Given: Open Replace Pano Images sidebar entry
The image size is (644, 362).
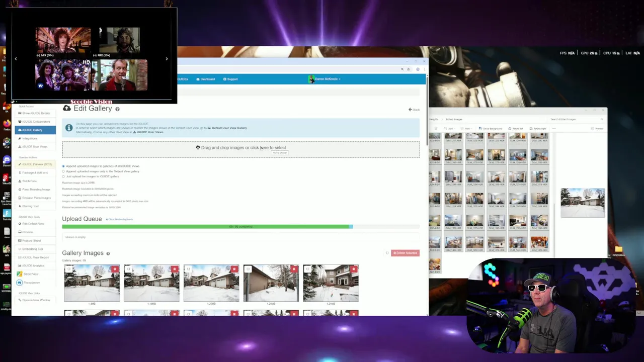Looking at the screenshot, I should click(34, 198).
